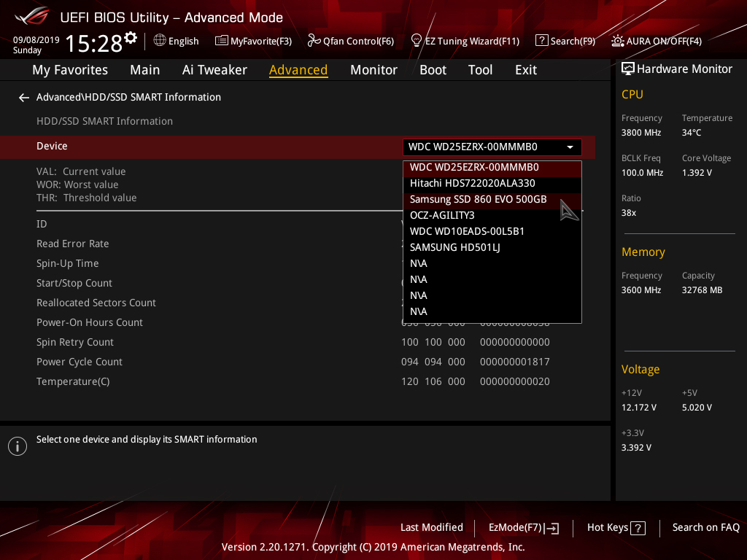
Task: Switch to the Boot tab
Action: coord(433,70)
